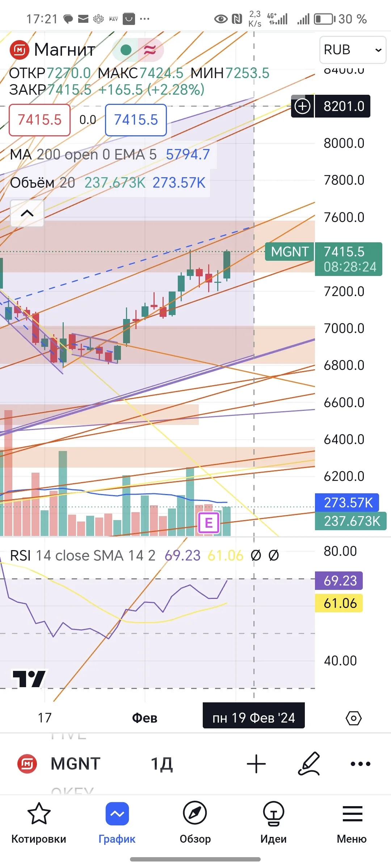Open the MA 200 EMA indicator legend
391x868 pixels.
(110, 154)
